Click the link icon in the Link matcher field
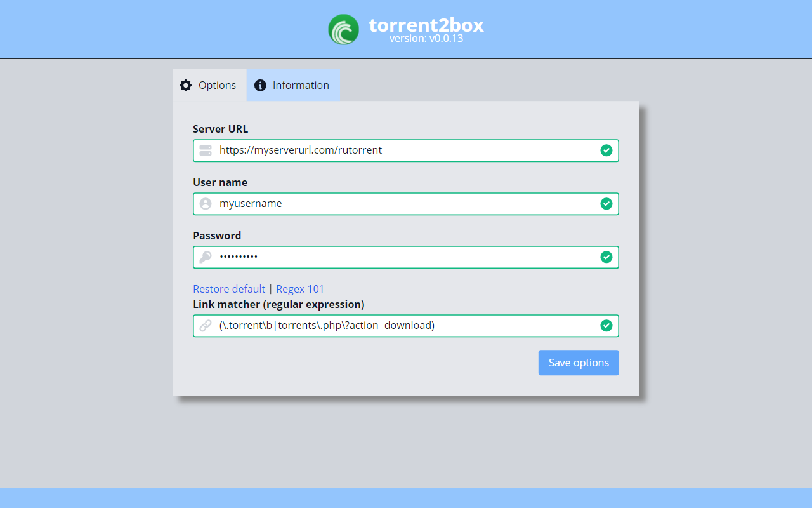This screenshot has width=812, height=508. 205,325
